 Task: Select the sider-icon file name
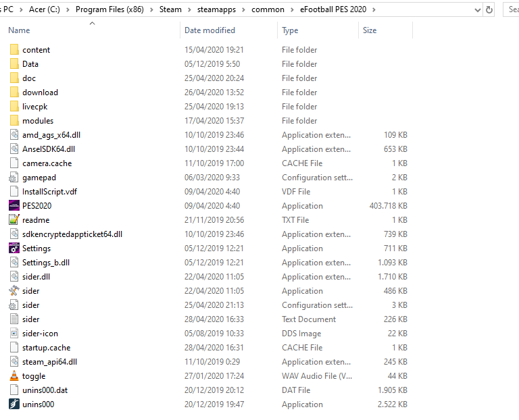40,334
